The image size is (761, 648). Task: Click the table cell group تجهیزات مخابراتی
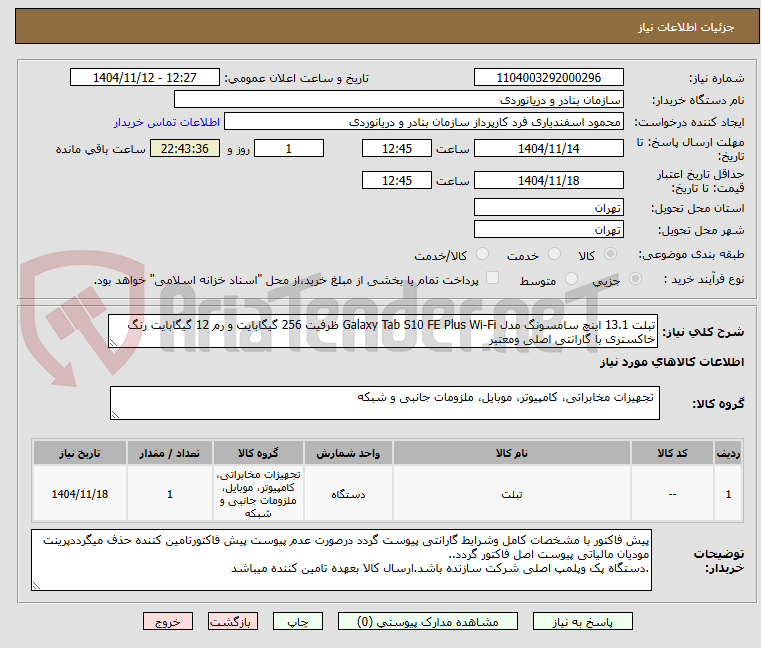[x=258, y=494]
